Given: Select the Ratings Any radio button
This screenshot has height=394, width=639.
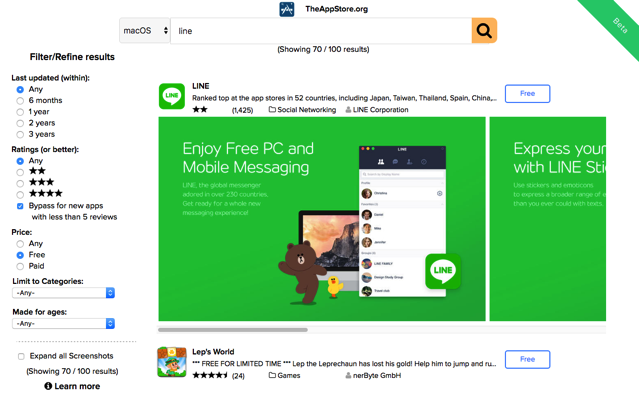Looking at the screenshot, I should pyautogui.click(x=20, y=161).
